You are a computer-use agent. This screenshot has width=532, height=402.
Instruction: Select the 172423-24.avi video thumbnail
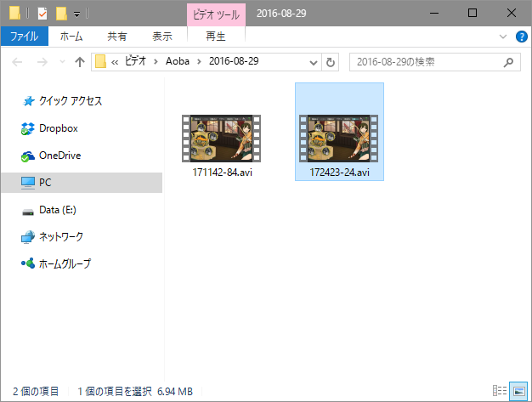pos(338,139)
